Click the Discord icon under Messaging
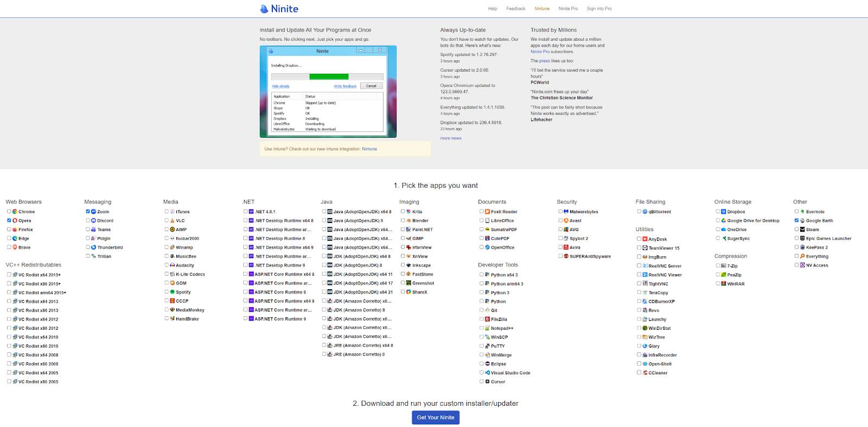The width and height of the screenshot is (868, 427). pyautogui.click(x=94, y=221)
